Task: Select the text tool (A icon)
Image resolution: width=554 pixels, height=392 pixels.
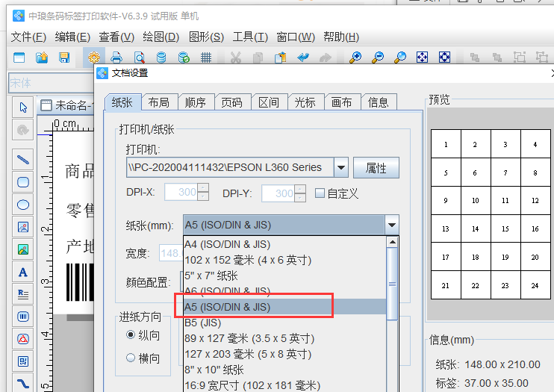Action: (23, 272)
